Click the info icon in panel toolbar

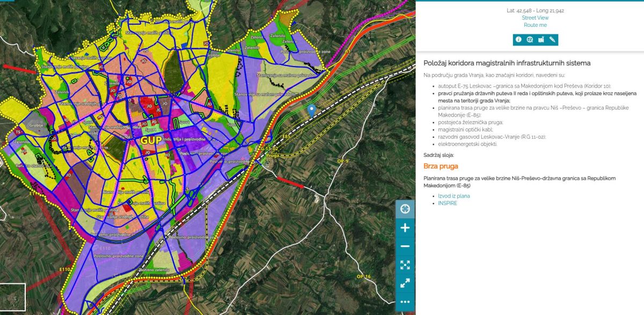coord(518,39)
